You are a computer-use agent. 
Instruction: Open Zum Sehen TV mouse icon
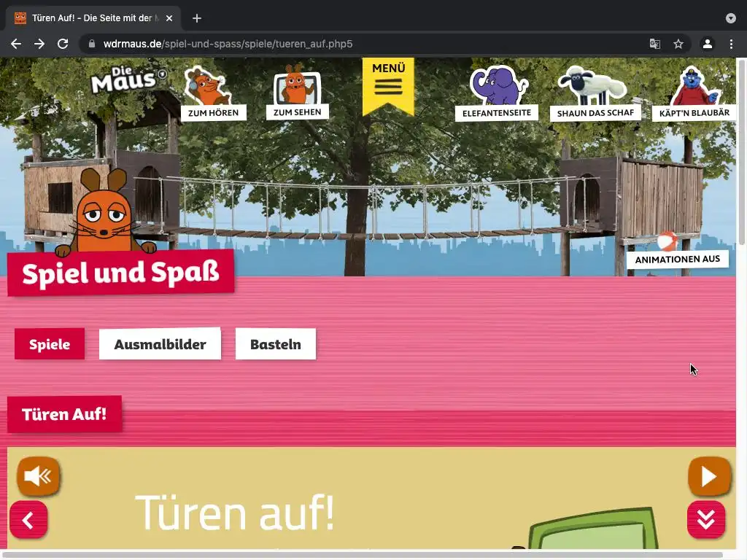click(297, 85)
